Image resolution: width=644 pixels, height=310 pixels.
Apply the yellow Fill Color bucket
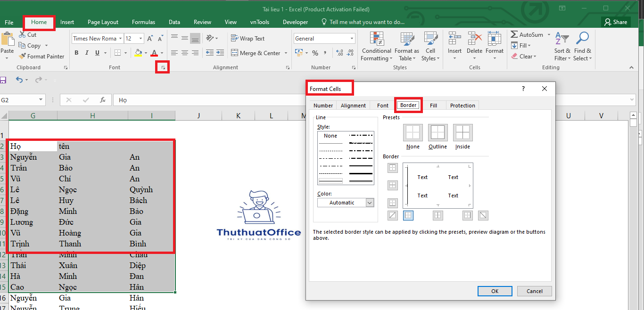138,53
